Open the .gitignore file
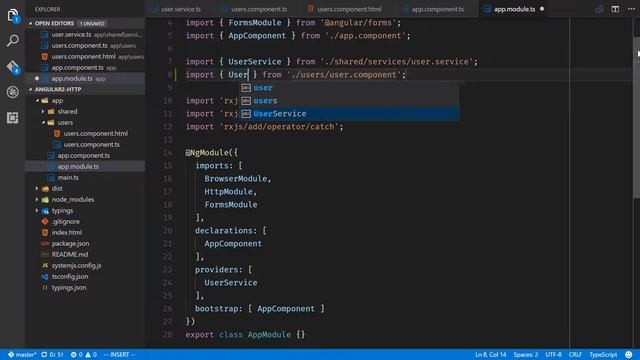Image resolution: width=640 pixels, height=360 pixels. tap(85, 222)
